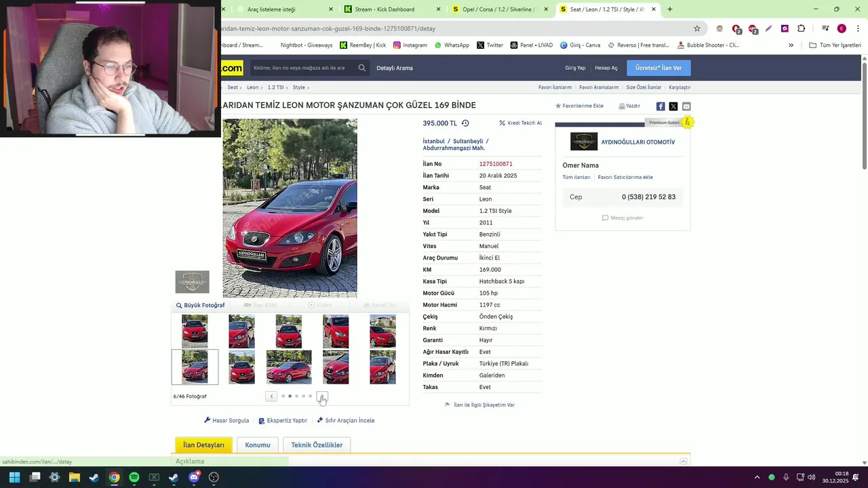
Task: Select the Konumu tab
Action: pyautogui.click(x=258, y=445)
